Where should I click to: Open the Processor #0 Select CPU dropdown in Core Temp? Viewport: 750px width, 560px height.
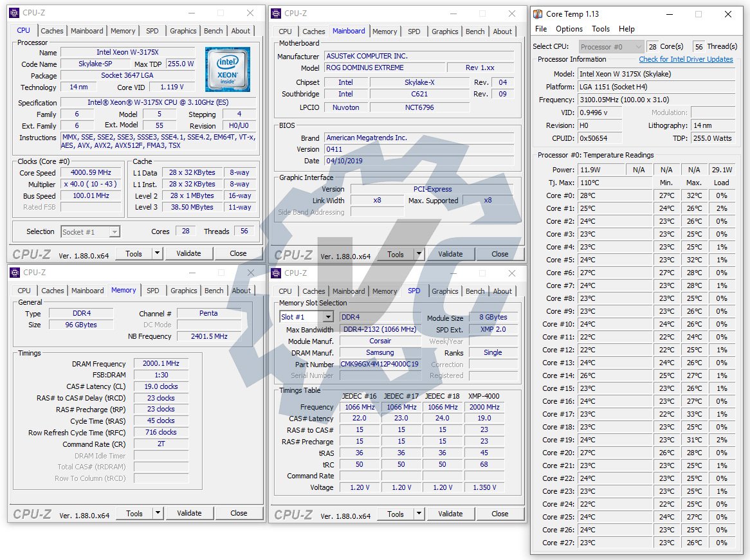click(638, 46)
